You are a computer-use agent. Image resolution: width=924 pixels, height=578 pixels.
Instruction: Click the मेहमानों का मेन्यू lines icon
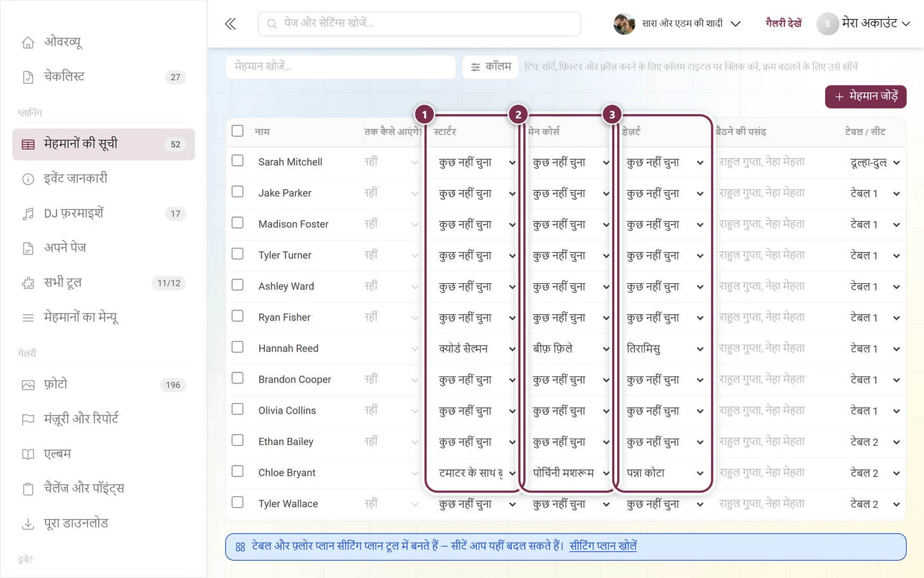[28, 318]
